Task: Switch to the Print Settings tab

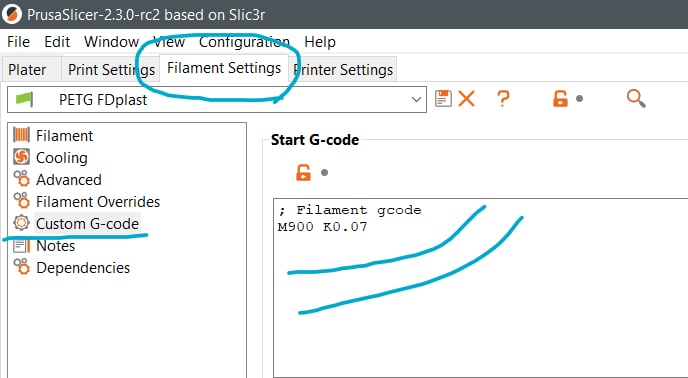Action: (111, 69)
